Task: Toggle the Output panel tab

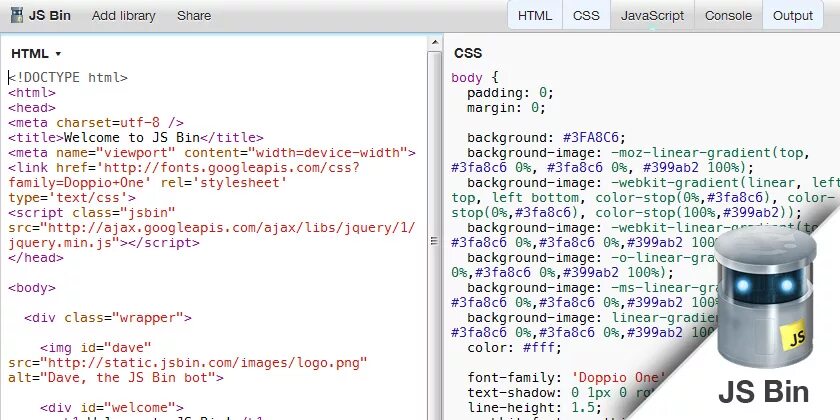Action: click(x=793, y=16)
